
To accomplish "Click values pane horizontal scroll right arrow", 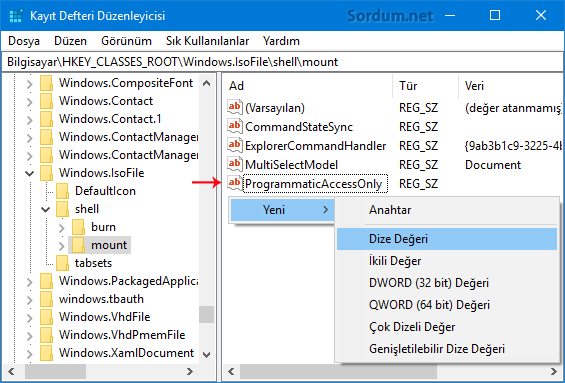I will click(553, 371).
